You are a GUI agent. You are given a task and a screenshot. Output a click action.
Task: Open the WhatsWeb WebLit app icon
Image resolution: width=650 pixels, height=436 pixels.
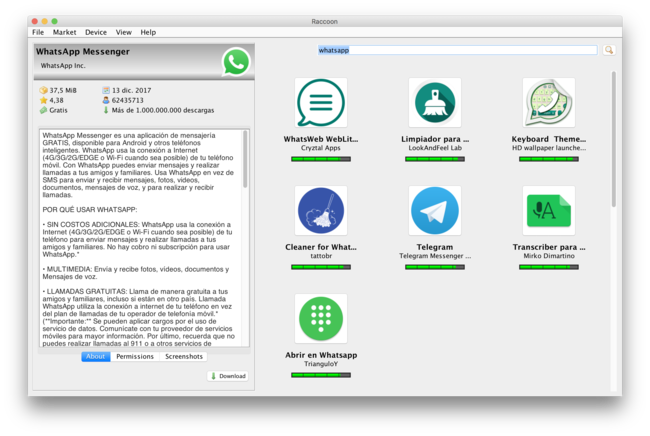321,102
